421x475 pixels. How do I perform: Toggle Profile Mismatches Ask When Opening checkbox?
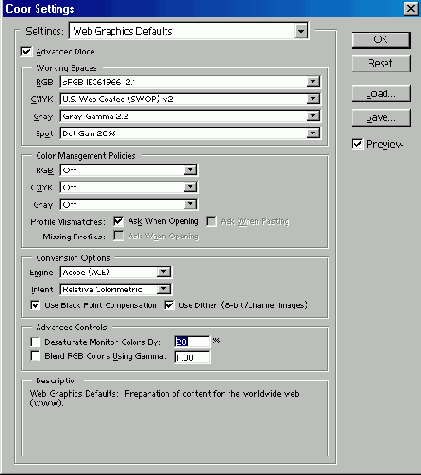[x=118, y=221]
